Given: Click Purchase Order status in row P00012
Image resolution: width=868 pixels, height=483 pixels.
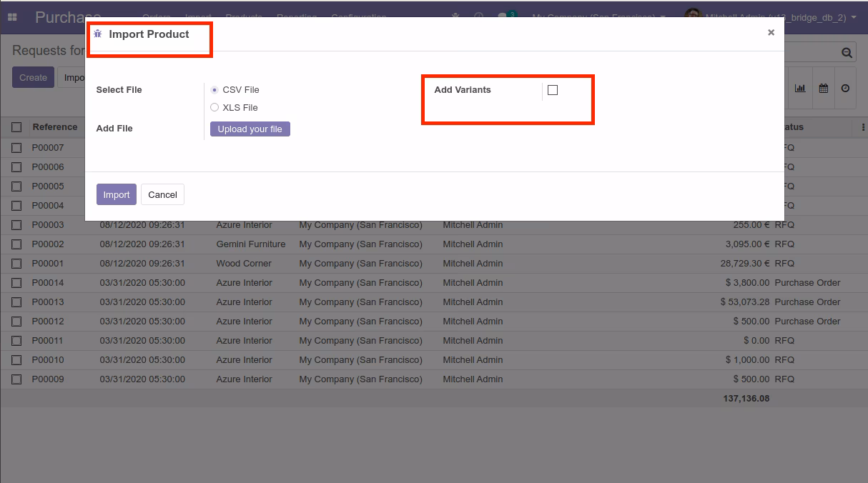Looking at the screenshot, I should pos(807,322).
